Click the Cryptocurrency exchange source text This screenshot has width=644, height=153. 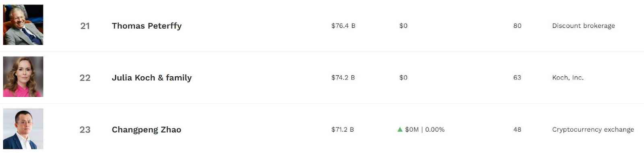593,130
